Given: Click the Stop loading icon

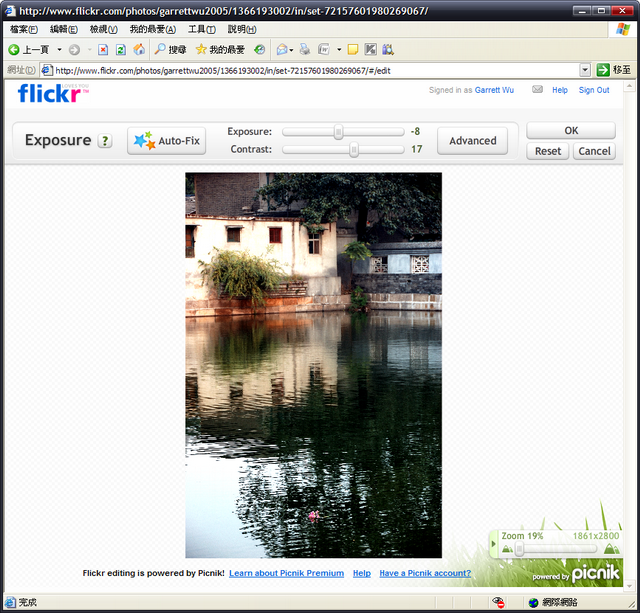Looking at the screenshot, I should point(103,50).
